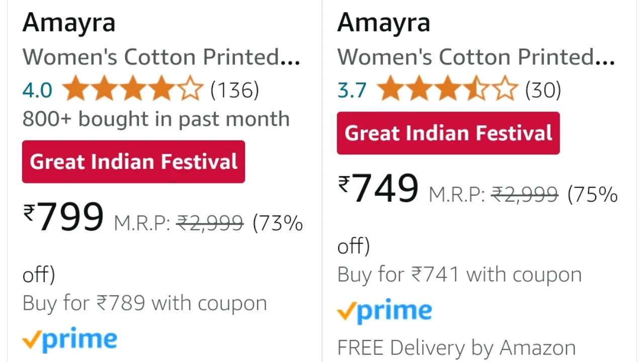This screenshot has width=644, height=362.
Task: Click the right product's Prime logo
Action: (384, 312)
